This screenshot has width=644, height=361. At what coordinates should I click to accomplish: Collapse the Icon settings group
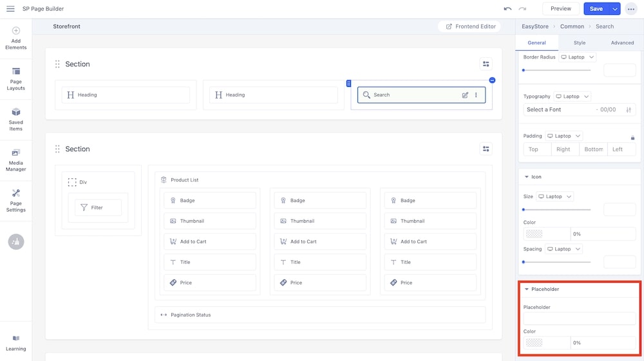[x=527, y=177]
